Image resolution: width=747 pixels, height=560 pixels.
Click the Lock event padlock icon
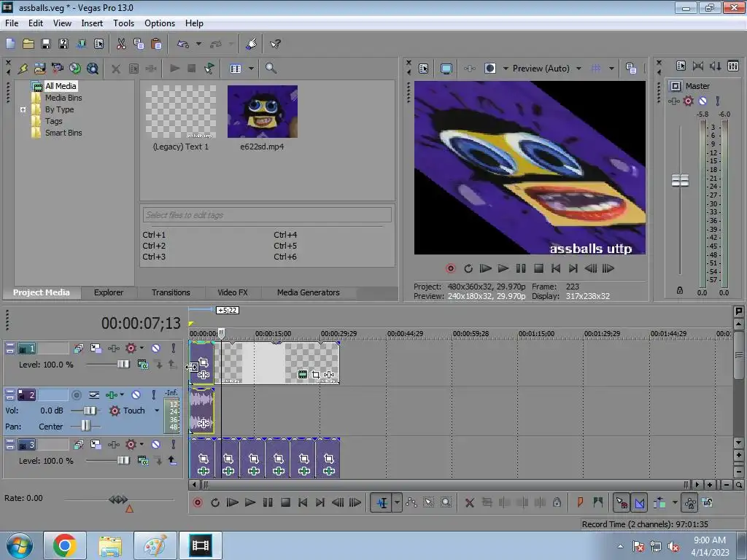[557, 502]
